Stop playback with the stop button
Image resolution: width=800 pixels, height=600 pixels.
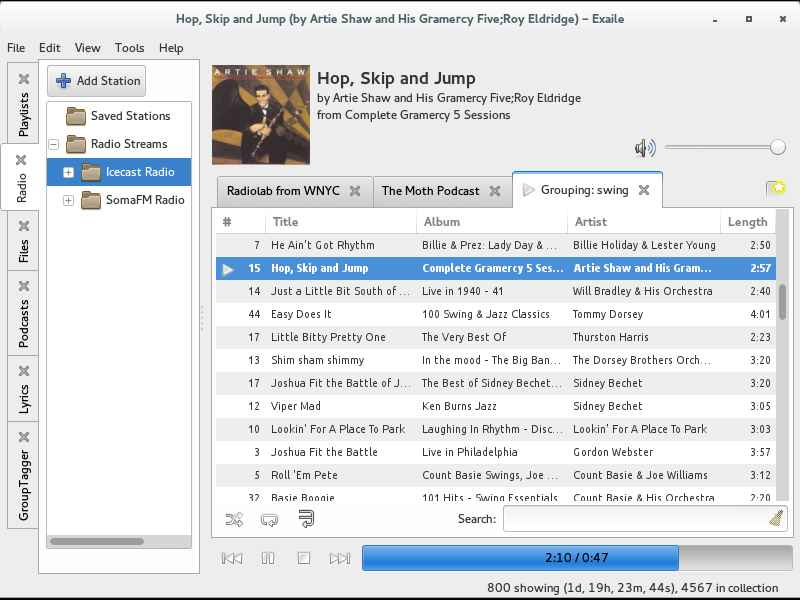point(304,558)
